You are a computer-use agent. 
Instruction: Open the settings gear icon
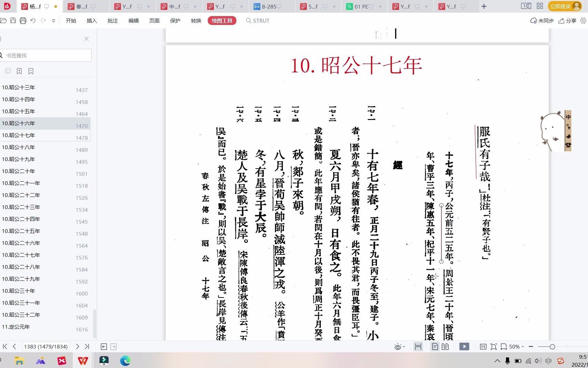[x=583, y=21]
